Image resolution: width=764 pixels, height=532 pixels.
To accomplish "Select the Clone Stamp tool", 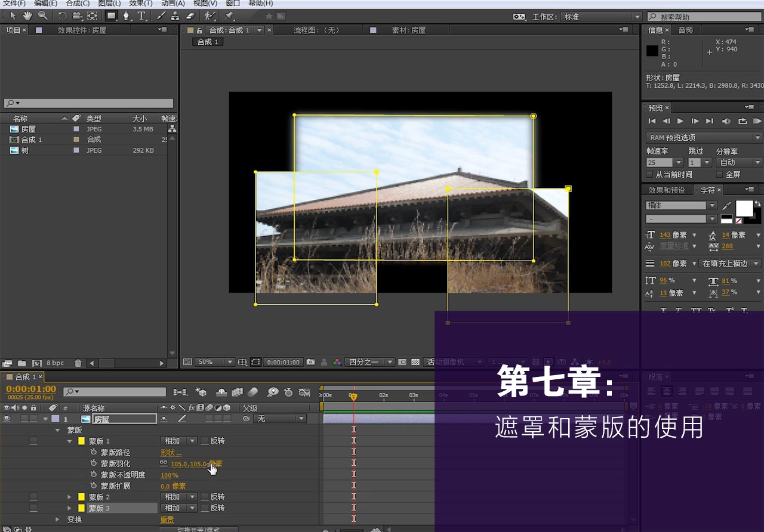I will 175,16.
